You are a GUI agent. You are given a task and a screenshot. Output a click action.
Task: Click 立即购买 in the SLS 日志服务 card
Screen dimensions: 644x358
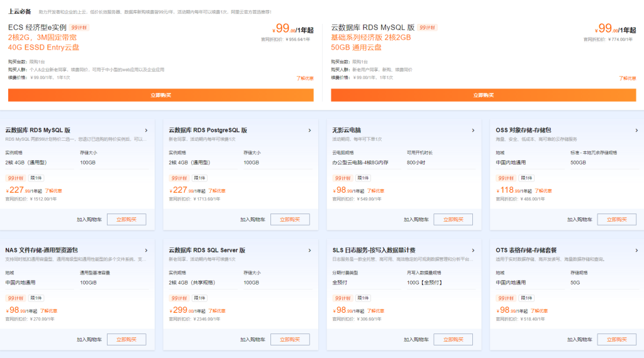pyautogui.click(x=453, y=340)
